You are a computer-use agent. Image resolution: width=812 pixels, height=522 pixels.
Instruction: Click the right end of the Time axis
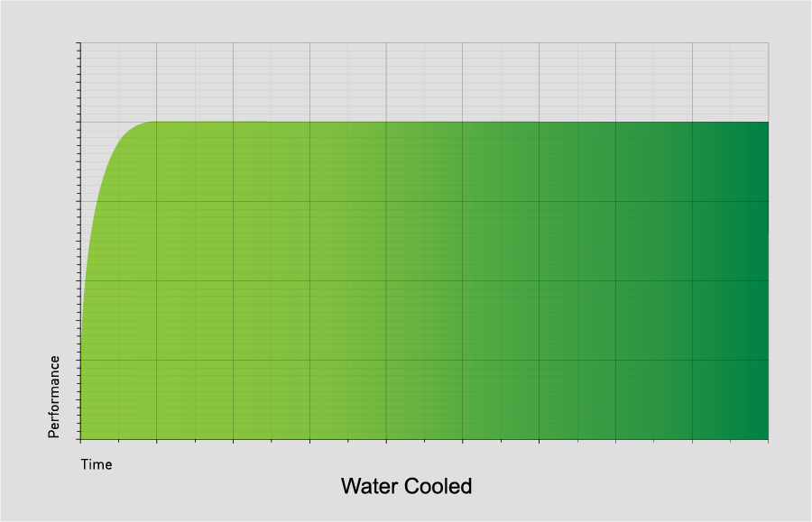tap(768, 440)
